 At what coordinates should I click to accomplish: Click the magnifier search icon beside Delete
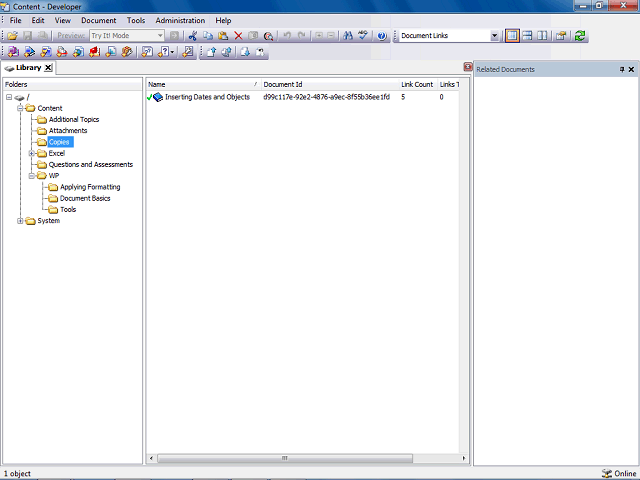coord(268,36)
